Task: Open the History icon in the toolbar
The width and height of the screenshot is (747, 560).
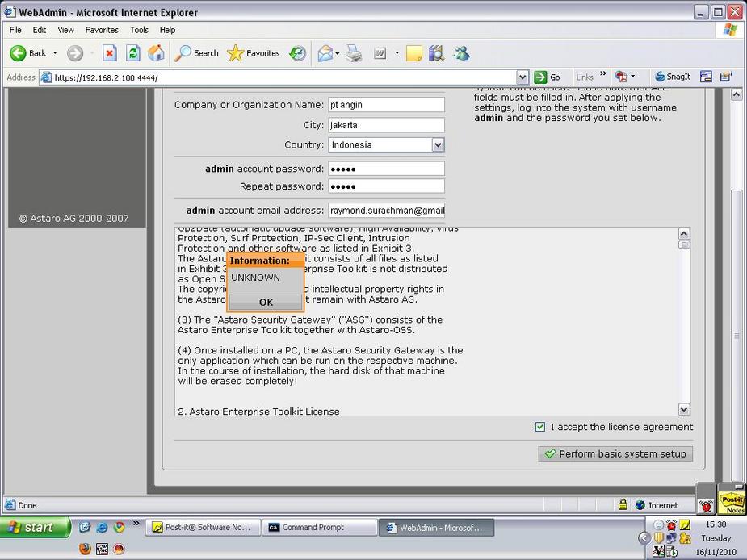Action: point(298,53)
